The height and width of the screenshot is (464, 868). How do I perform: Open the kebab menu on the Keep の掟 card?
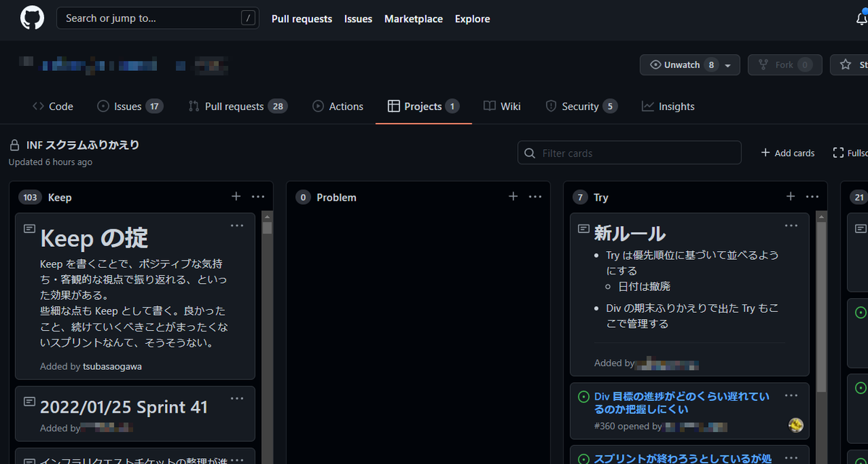coord(237,225)
